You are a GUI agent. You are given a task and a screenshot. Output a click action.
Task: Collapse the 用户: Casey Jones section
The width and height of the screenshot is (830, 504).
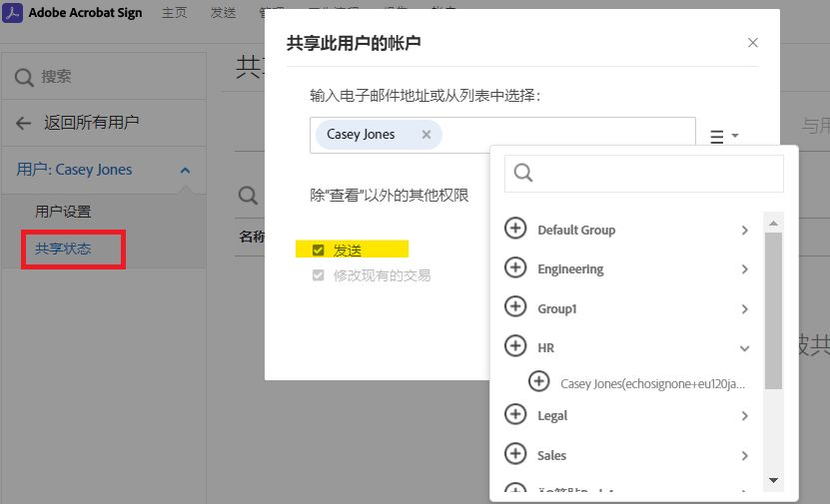[185, 171]
